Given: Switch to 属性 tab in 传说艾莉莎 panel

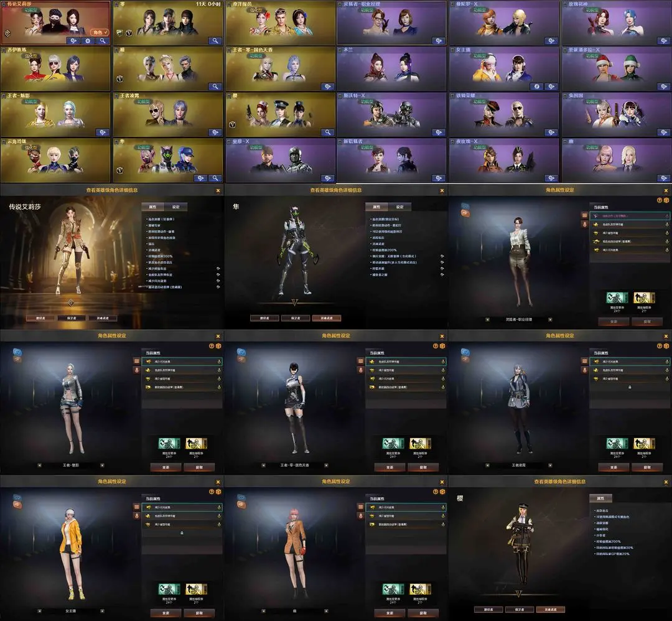Looking at the screenshot, I should pyautogui.click(x=152, y=207).
